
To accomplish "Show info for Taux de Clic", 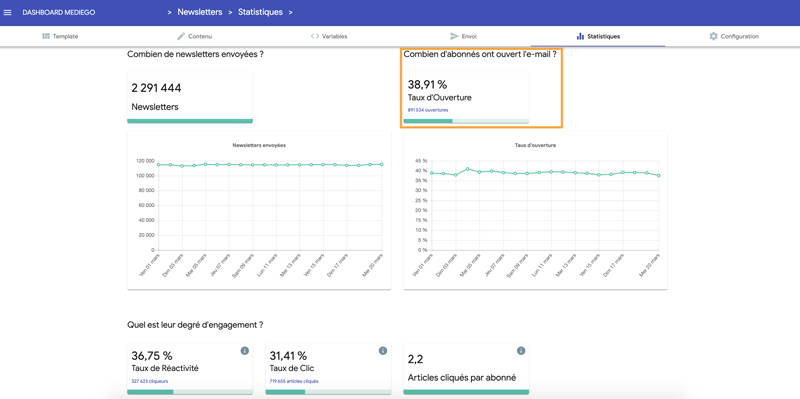I will coord(383,351).
